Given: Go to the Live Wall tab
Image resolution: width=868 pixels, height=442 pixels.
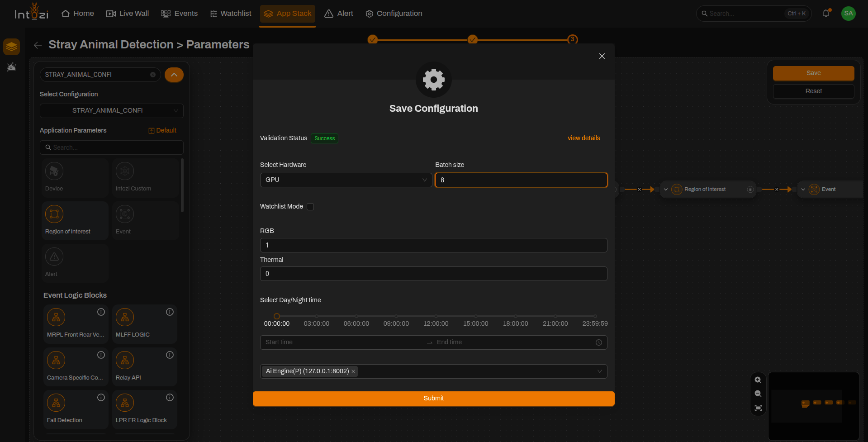Looking at the screenshot, I should click(128, 14).
